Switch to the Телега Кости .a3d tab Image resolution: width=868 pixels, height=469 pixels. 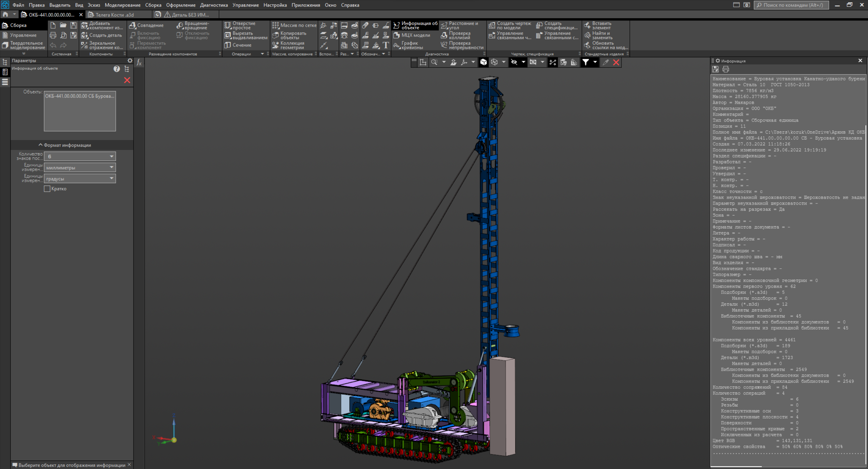[115, 15]
